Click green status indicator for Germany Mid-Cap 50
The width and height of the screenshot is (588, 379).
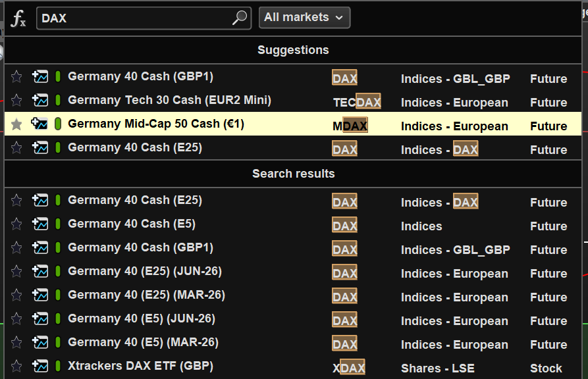coord(58,124)
